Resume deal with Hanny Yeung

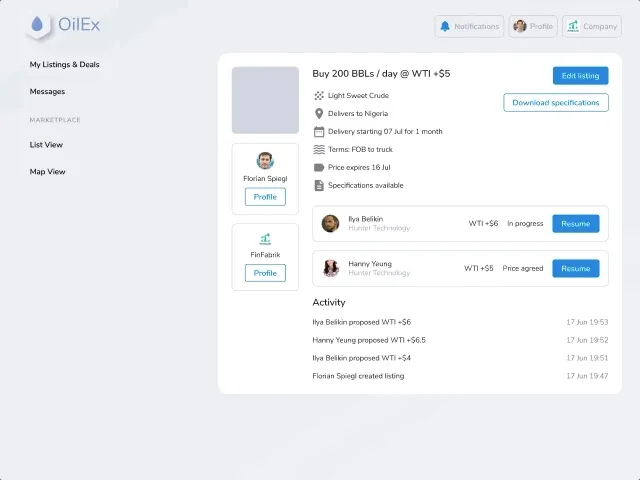click(576, 269)
